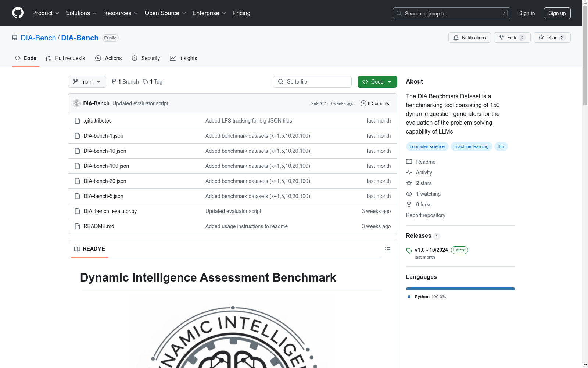This screenshot has width=588, height=368.
Task: Open the README outline list icon
Action: coord(387,249)
